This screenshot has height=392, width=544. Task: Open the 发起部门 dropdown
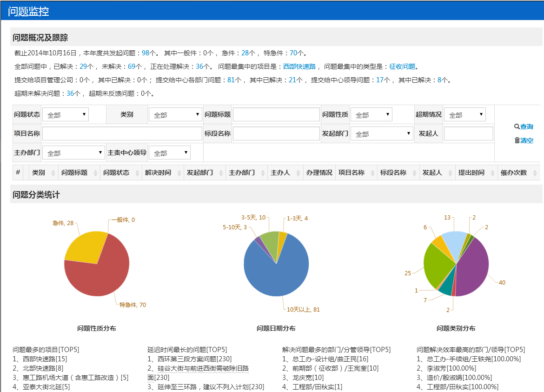click(382, 134)
